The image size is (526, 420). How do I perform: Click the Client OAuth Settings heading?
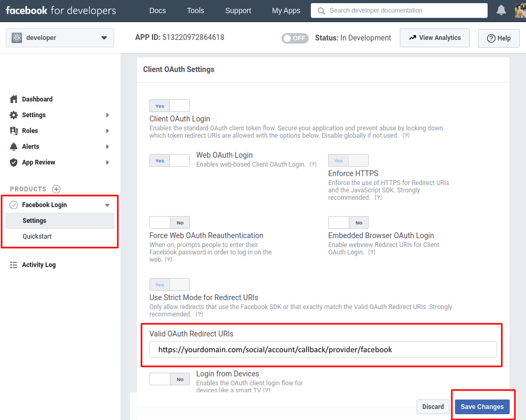click(x=178, y=69)
